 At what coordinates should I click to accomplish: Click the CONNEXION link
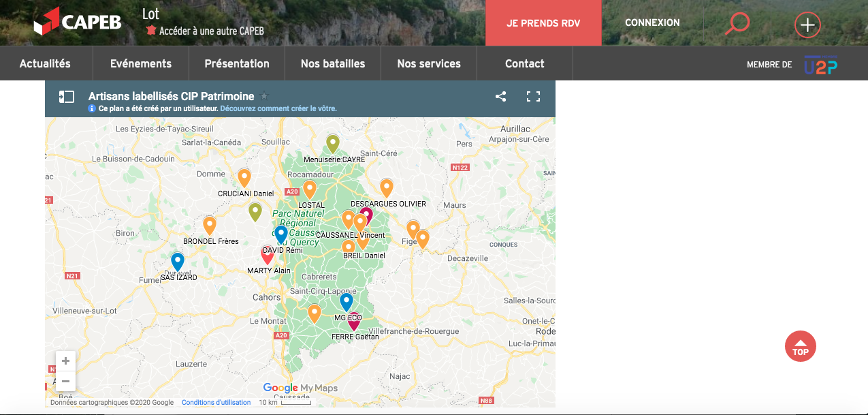click(x=652, y=22)
